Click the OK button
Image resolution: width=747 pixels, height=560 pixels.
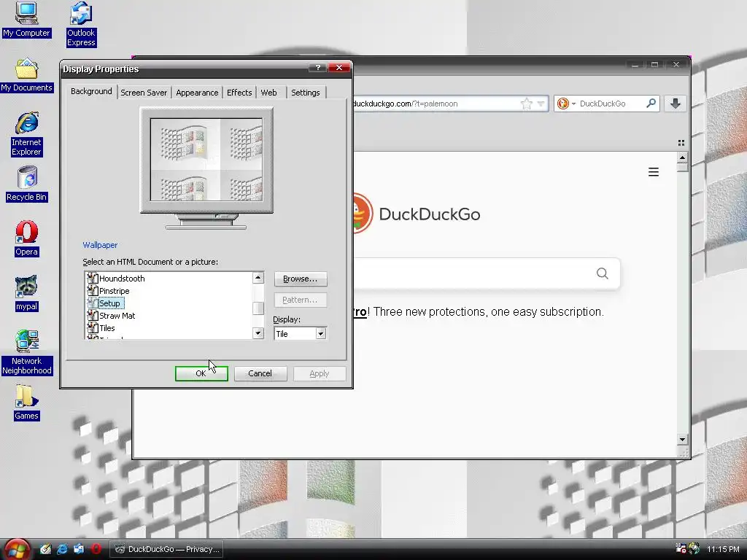(201, 373)
